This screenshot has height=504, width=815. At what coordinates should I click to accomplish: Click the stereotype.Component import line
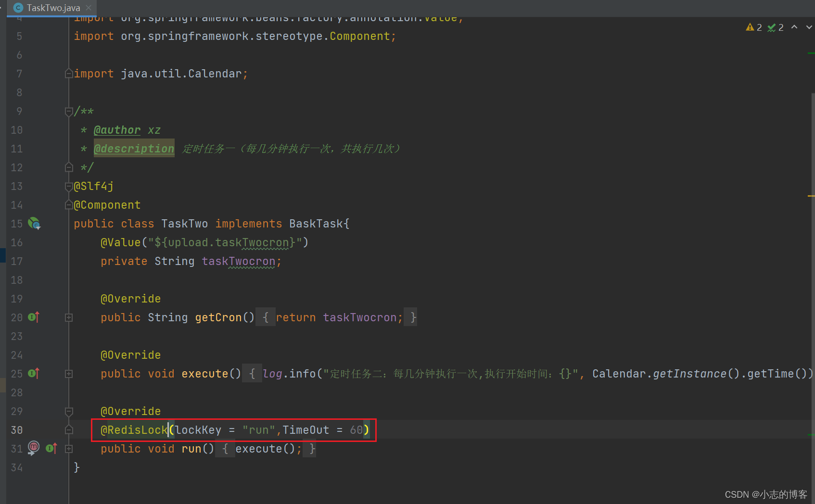(235, 36)
